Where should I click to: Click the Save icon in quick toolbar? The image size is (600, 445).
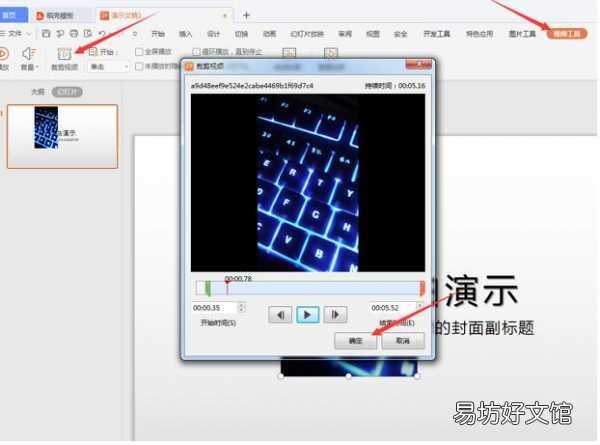pos(46,34)
